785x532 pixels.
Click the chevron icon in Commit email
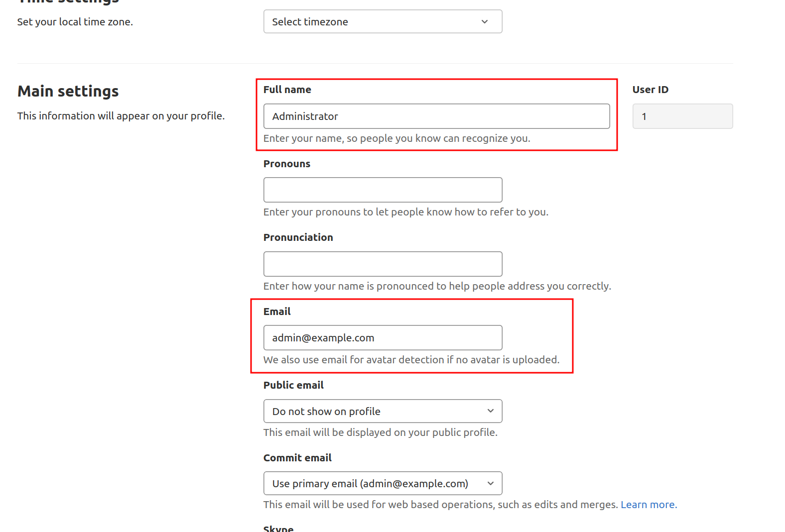pos(490,484)
